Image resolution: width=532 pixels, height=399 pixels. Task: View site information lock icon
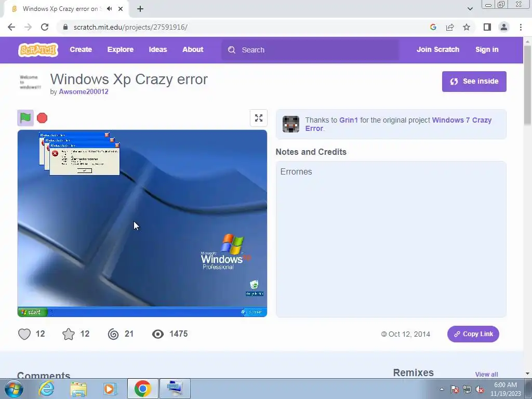tap(65, 27)
